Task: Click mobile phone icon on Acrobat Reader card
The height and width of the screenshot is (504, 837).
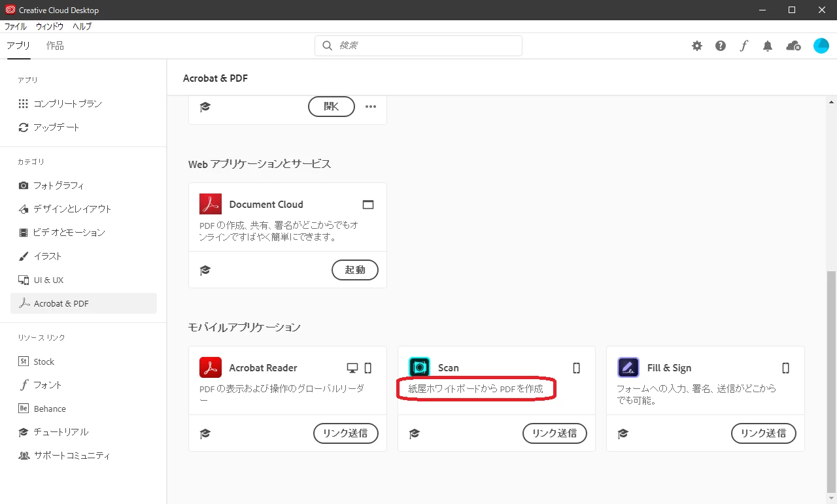Action: point(368,368)
